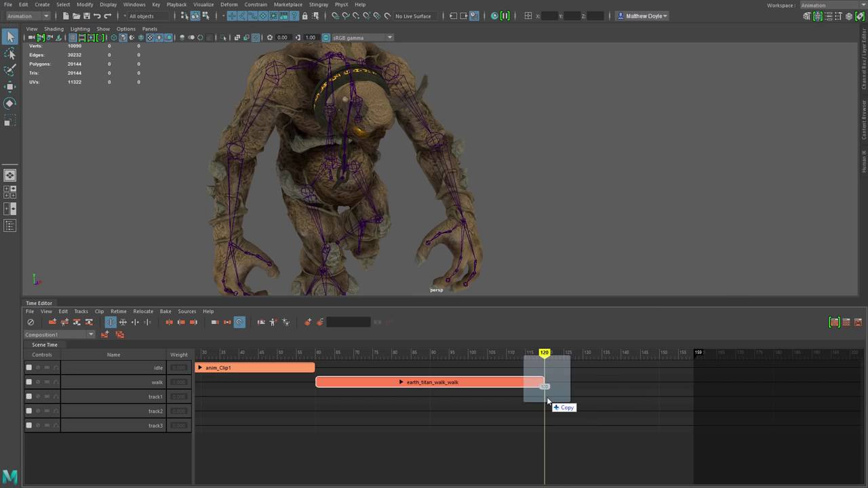Toggle the walk track checkbox
The width and height of the screenshot is (868, 488).
coord(28,382)
